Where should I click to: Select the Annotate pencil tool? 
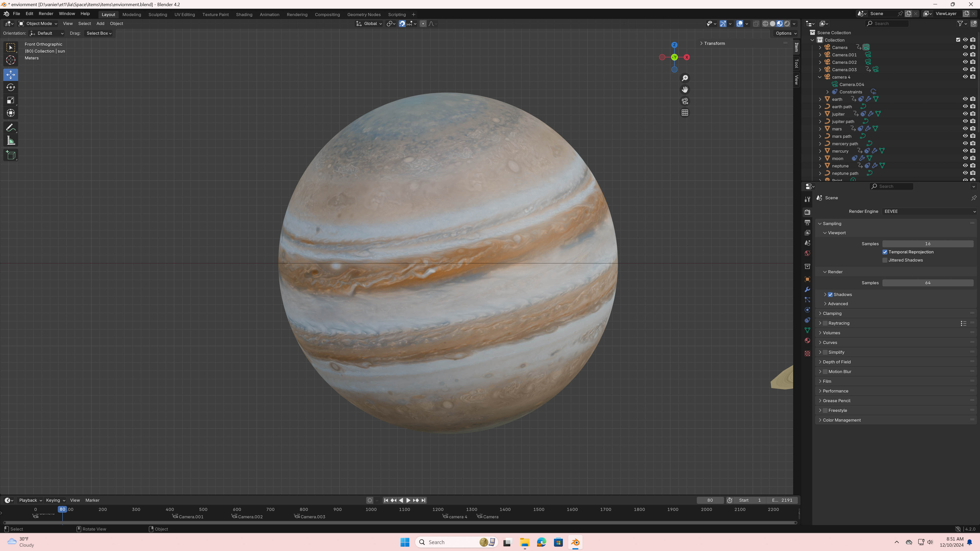pyautogui.click(x=11, y=128)
